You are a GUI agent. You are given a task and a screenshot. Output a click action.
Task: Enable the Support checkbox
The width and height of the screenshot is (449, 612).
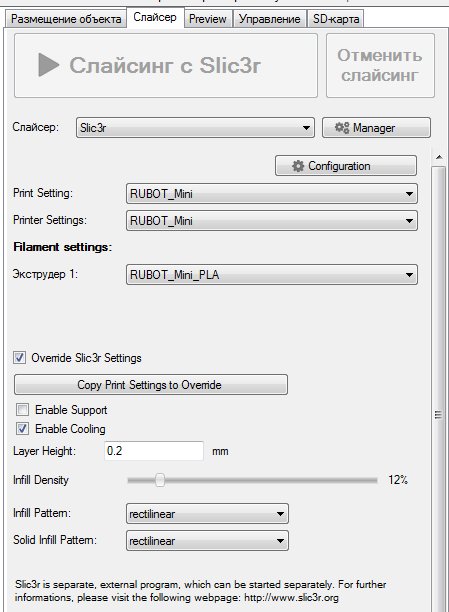click(x=22, y=409)
